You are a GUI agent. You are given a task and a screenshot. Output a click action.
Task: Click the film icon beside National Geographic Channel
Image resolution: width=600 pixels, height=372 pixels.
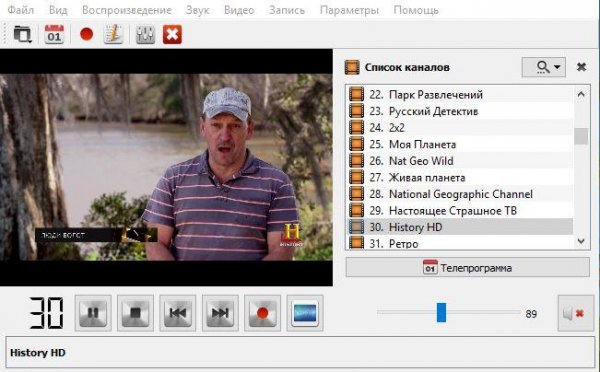(356, 194)
